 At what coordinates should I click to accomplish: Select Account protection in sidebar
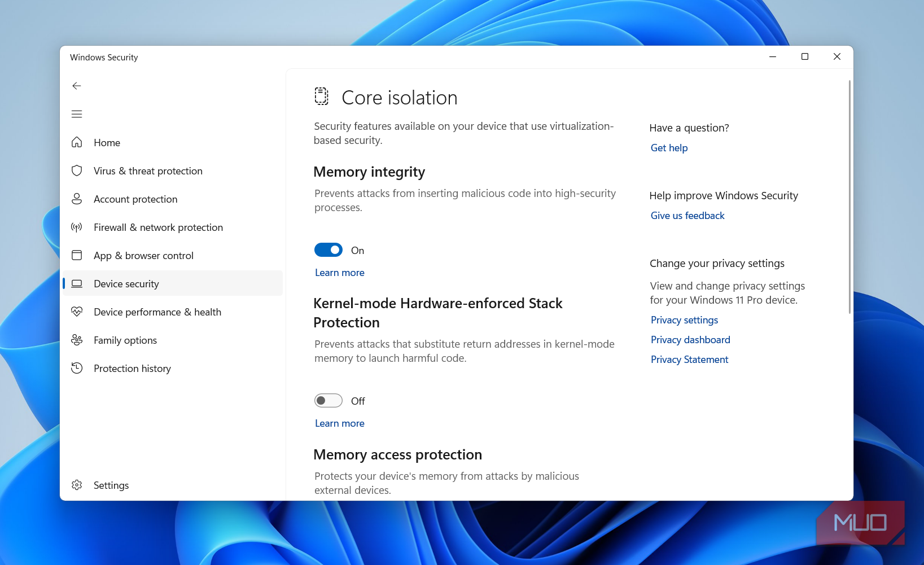173,199
